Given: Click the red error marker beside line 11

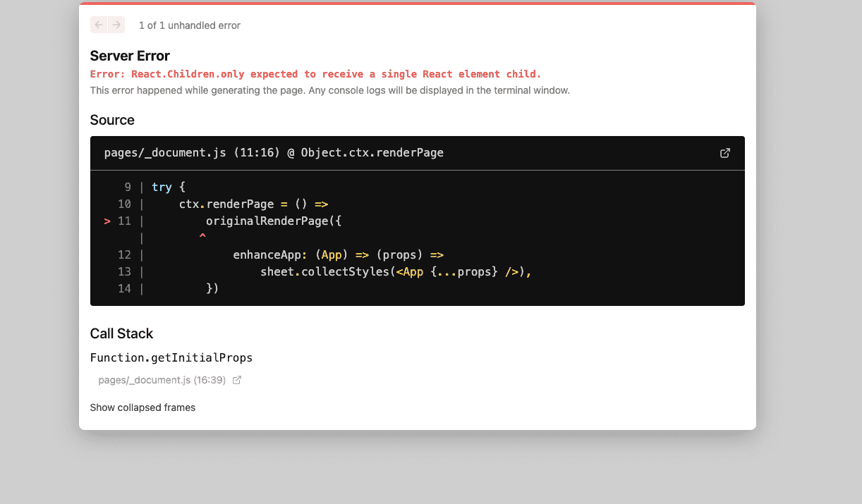Looking at the screenshot, I should point(107,221).
